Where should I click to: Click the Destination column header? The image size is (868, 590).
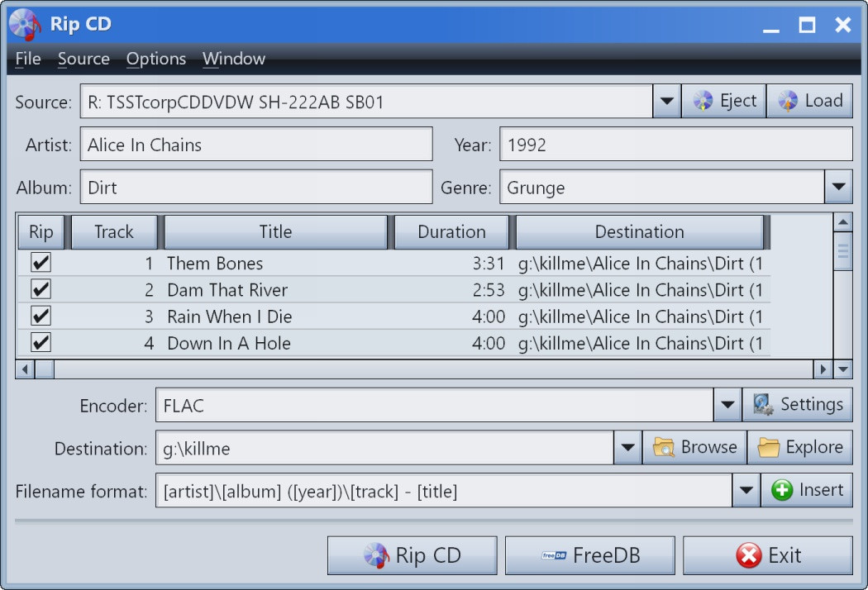coord(639,232)
